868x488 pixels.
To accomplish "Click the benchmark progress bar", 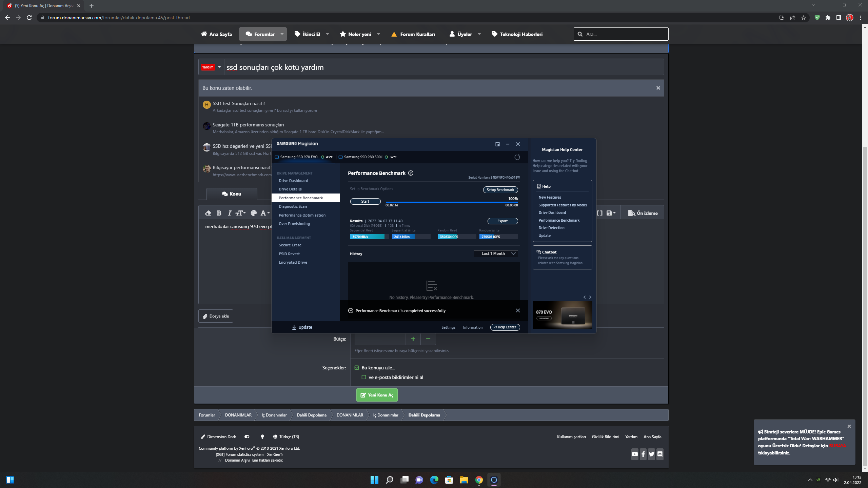I will pyautogui.click(x=452, y=202).
